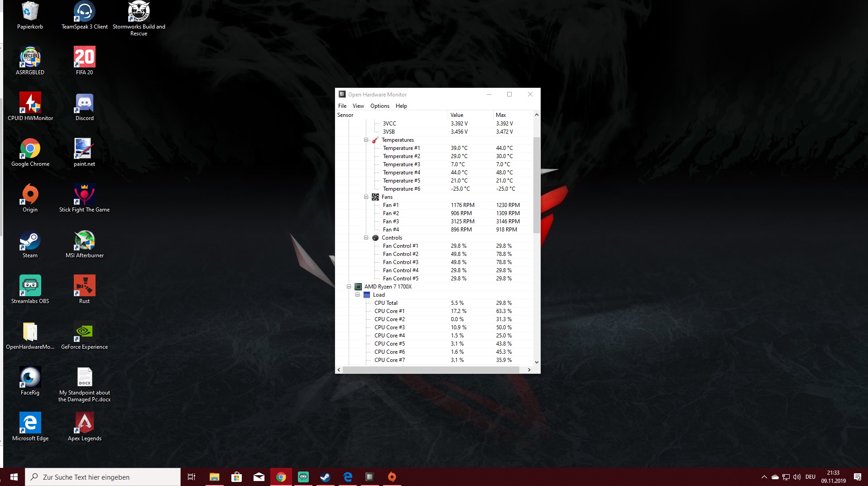The width and height of the screenshot is (868, 486).
Task: Select the Temperature #1 row
Action: coord(434,148)
